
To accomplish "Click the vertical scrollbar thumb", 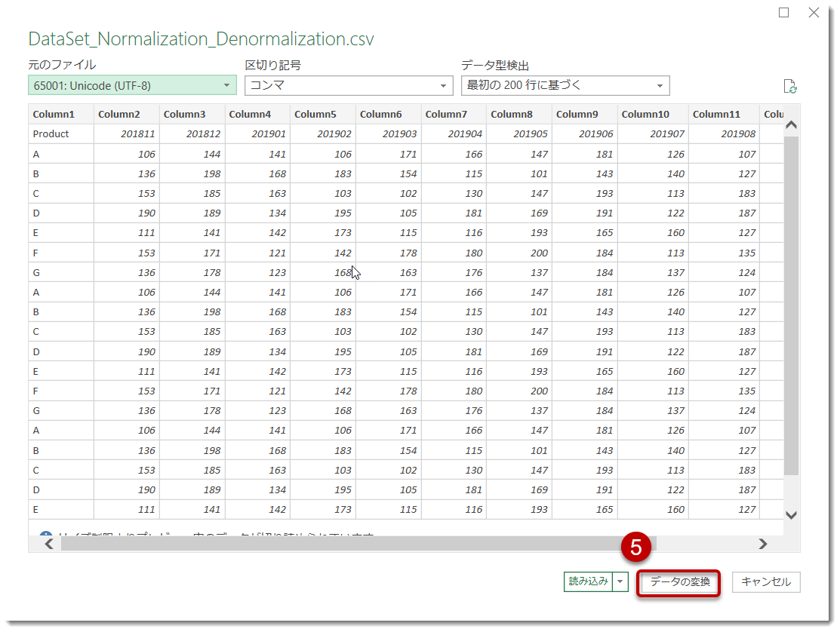I will [x=791, y=305].
